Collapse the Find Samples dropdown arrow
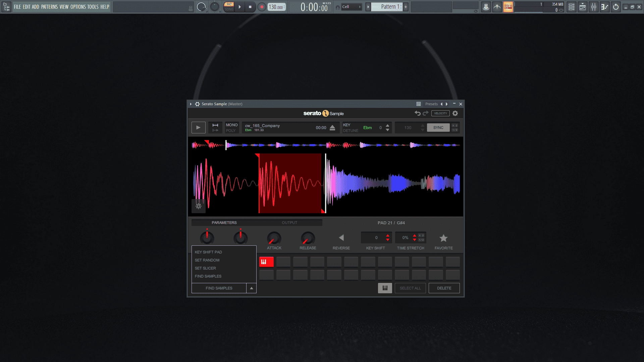 tap(252, 288)
